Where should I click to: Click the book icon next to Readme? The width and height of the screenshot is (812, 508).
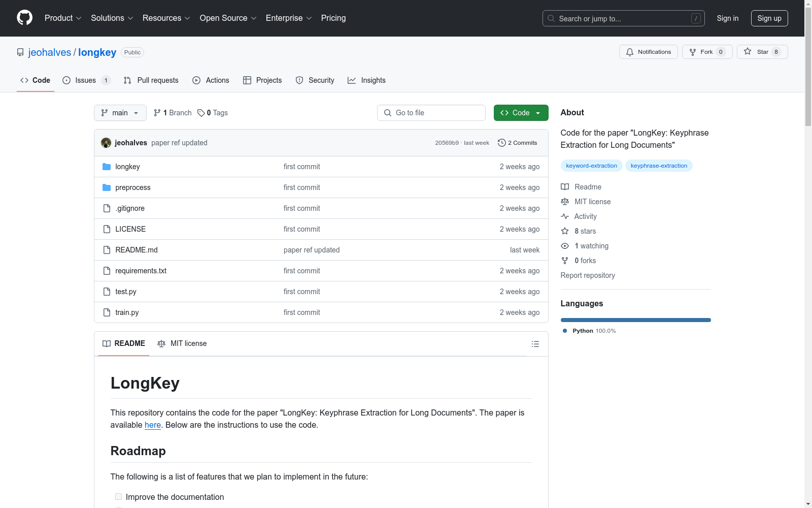[x=565, y=187]
